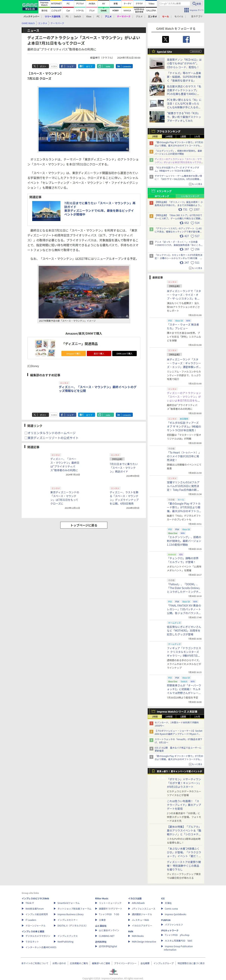Open the バックナンバー navigation item
Screen dimensions: 226x980
pos(31,17)
